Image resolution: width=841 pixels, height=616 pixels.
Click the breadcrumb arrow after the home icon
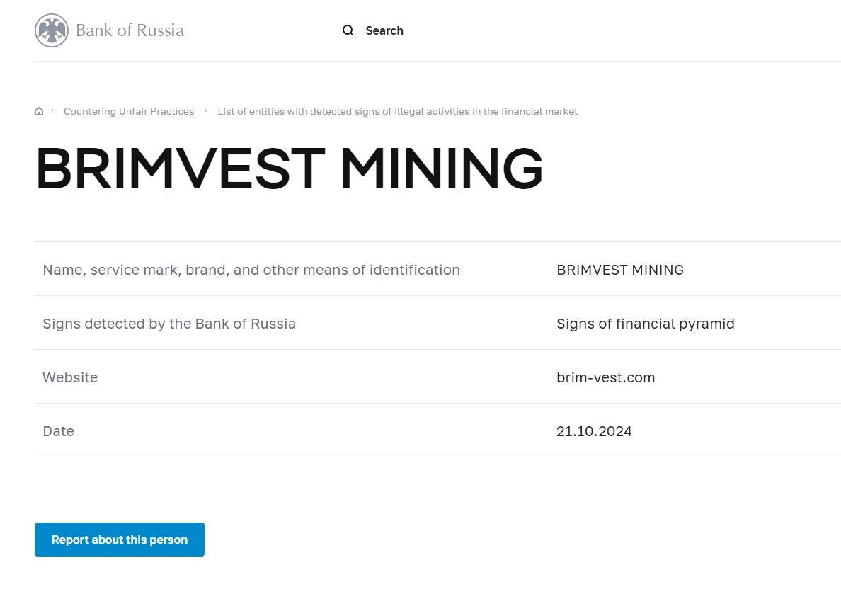point(52,111)
